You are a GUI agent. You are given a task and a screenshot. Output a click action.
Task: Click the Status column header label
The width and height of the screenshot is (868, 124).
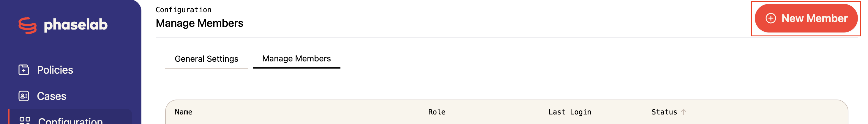tap(664, 112)
